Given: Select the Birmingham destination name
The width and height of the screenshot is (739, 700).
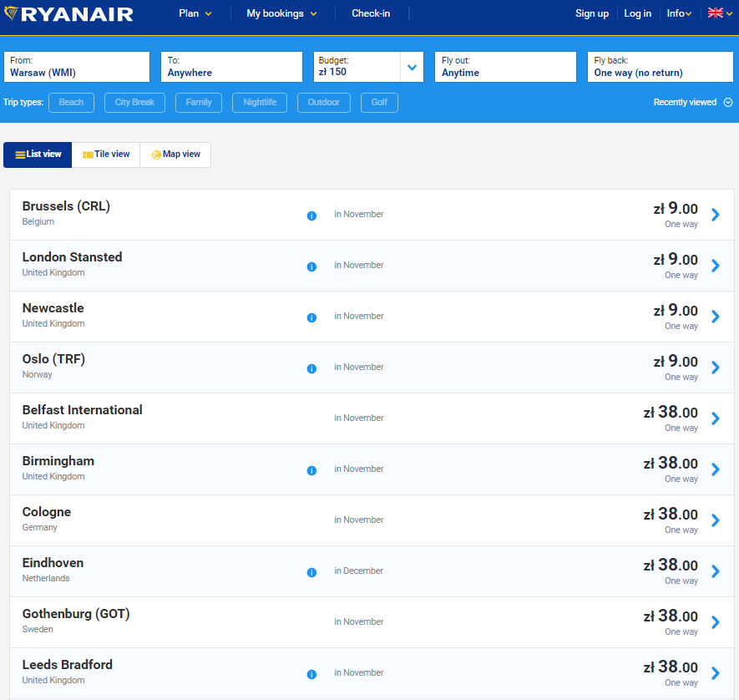Looking at the screenshot, I should 58,460.
